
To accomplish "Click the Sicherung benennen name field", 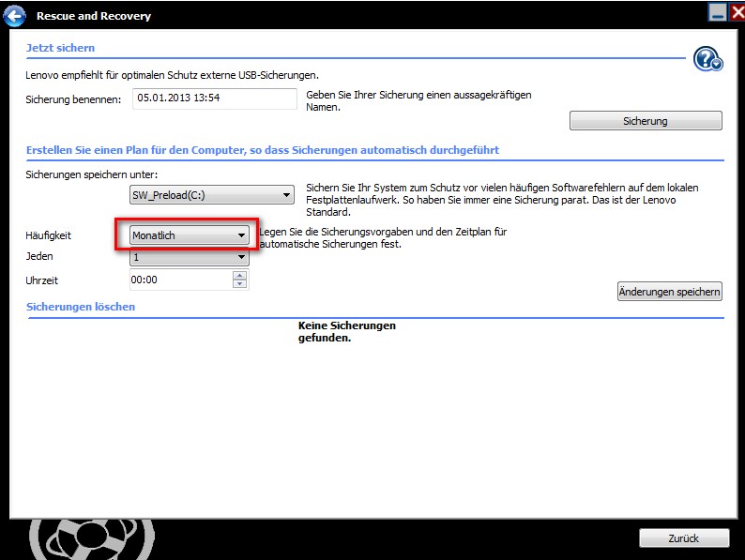I will 214,98.
